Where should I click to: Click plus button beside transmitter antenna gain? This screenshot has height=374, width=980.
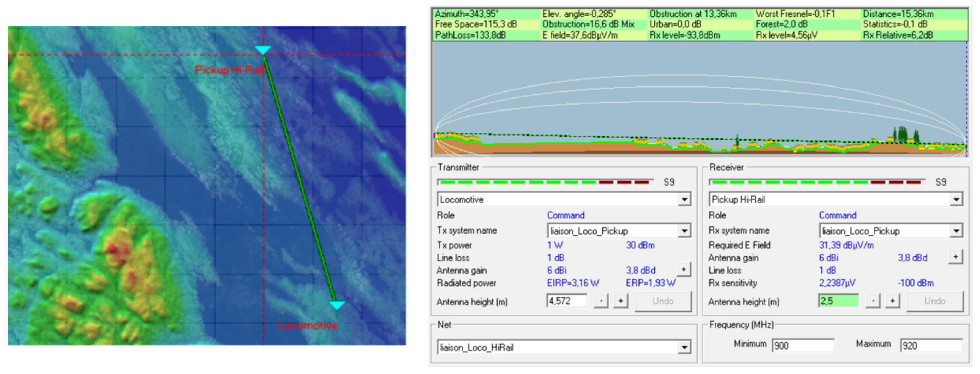[683, 269]
